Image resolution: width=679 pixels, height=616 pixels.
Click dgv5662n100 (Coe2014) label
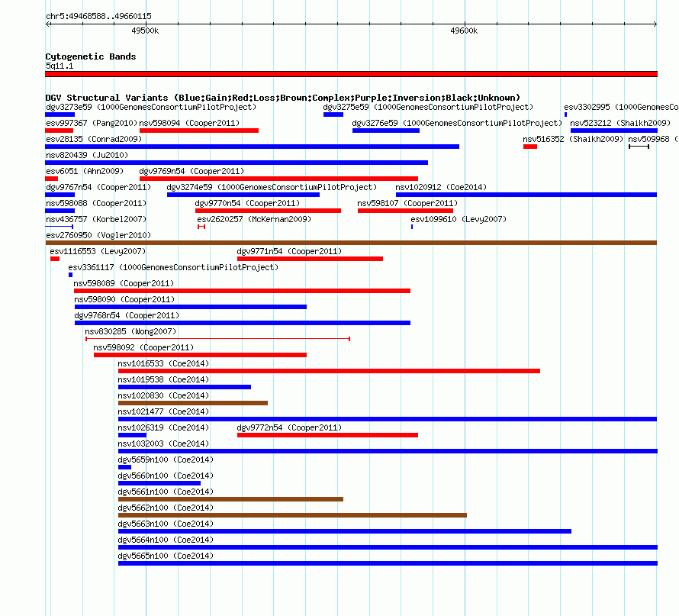166,508
